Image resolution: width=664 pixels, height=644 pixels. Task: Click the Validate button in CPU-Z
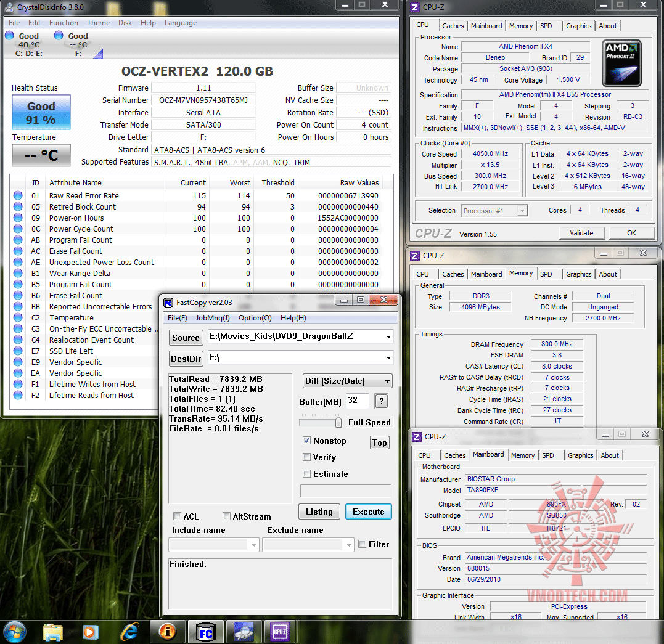[x=581, y=233]
